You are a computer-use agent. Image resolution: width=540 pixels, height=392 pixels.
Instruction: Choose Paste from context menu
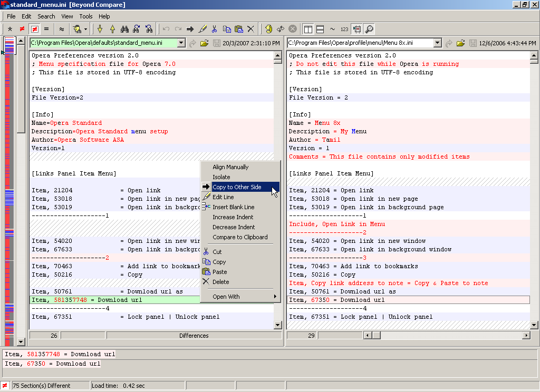[x=240, y=271]
